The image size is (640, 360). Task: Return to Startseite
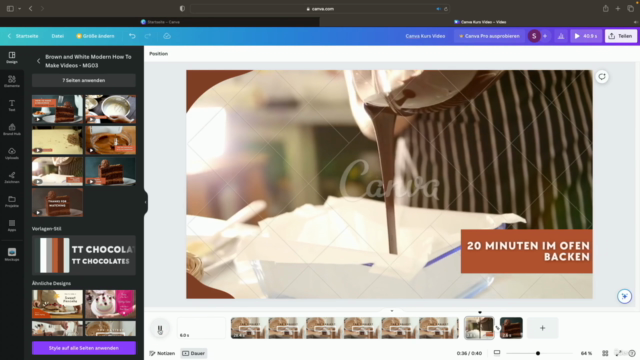[23, 36]
